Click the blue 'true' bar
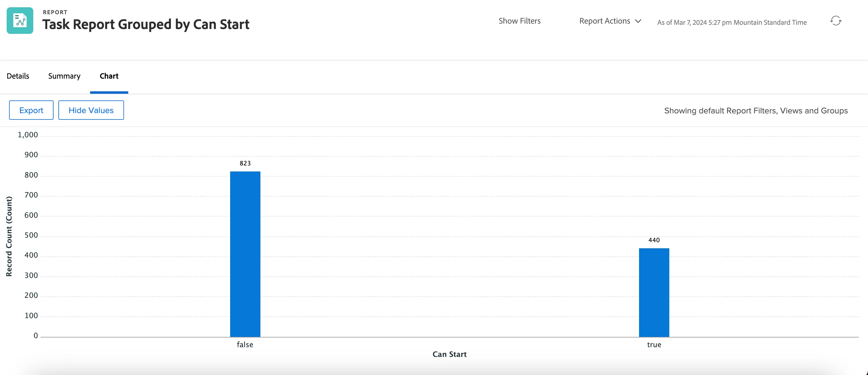This screenshot has width=868, height=375. point(654,292)
